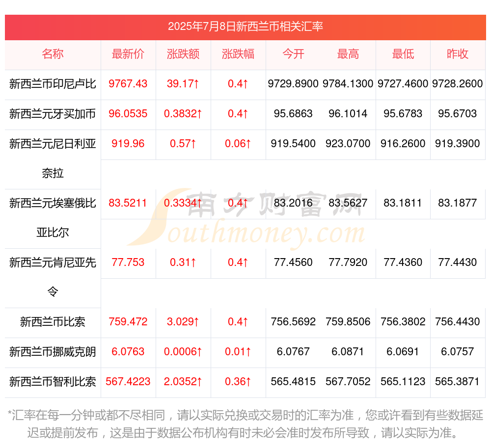Click previous close 565.3871
Viewport: 491px width, 448px height.
coord(458,382)
